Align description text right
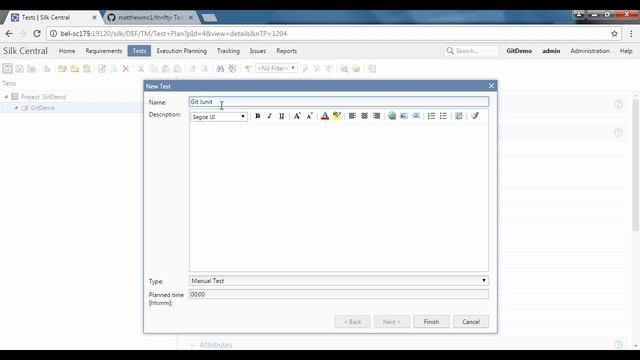The width and height of the screenshot is (640, 360). click(376, 116)
